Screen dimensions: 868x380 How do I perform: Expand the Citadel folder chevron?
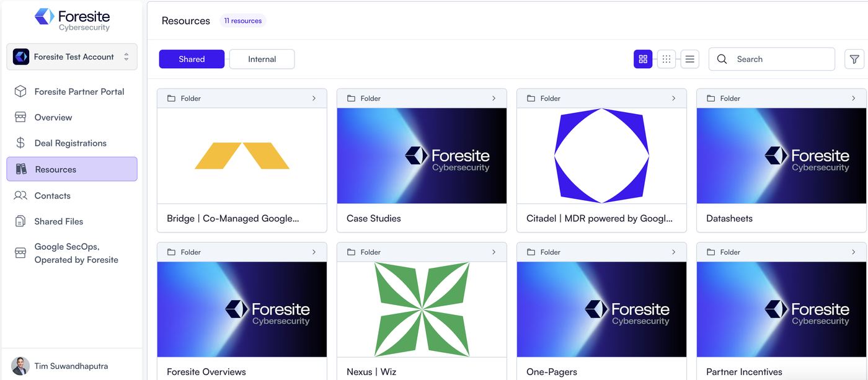click(673, 99)
